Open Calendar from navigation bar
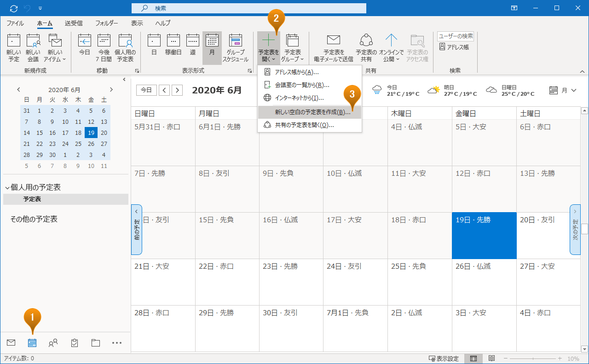The image size is (589, 364). tap(32, 343)
